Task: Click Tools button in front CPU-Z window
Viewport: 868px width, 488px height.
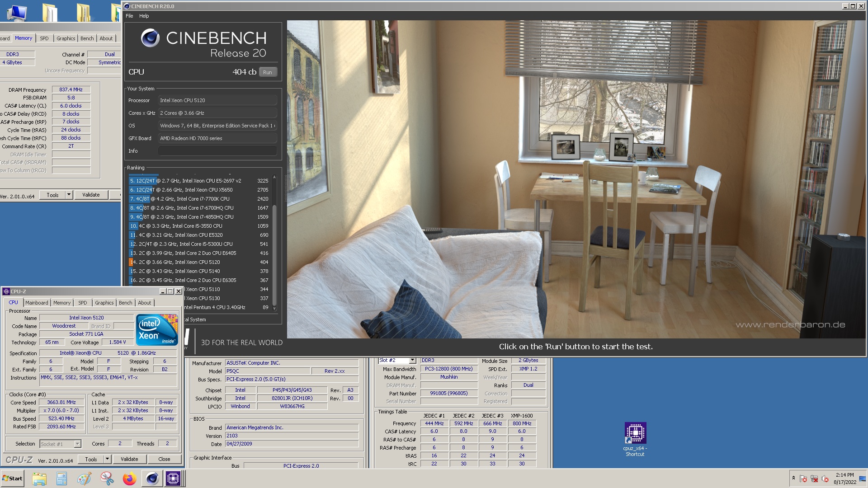Action: click(x=91, y=459)
